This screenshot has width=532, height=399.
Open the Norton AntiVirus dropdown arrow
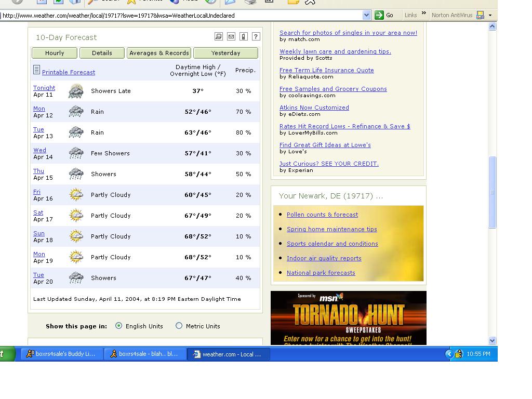pyautogui.click(x=490, y=15)
